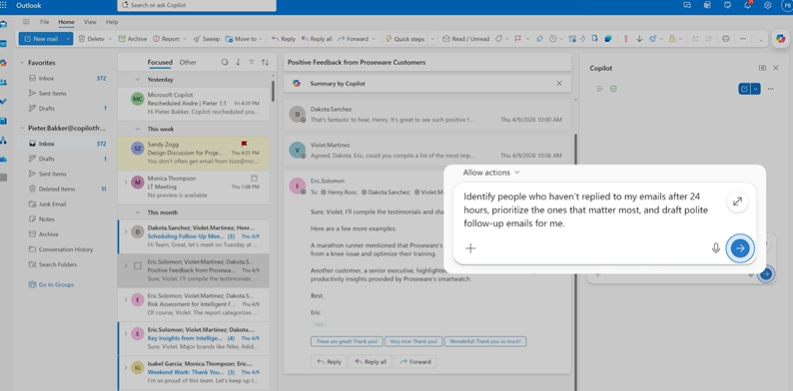
Task: Choose the 'Very nice! Thank you!' suggested reply
Action: [x=414, y=341]
